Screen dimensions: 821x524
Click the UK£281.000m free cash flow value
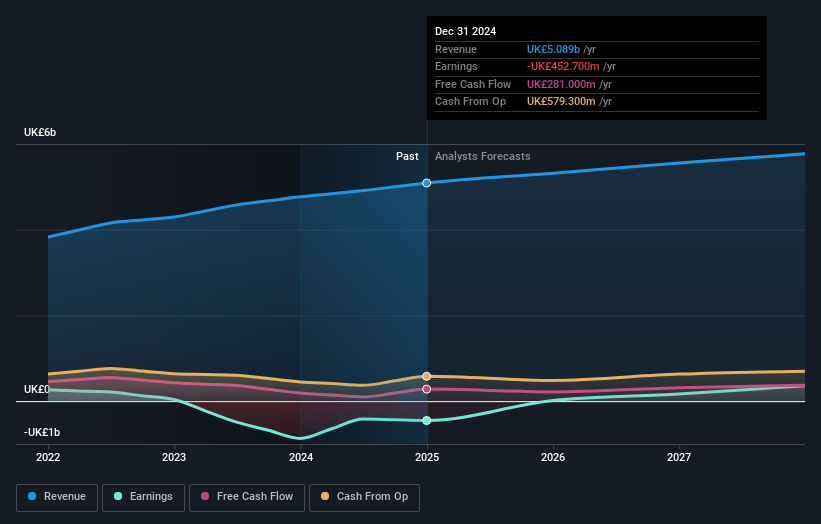point(561,84)
